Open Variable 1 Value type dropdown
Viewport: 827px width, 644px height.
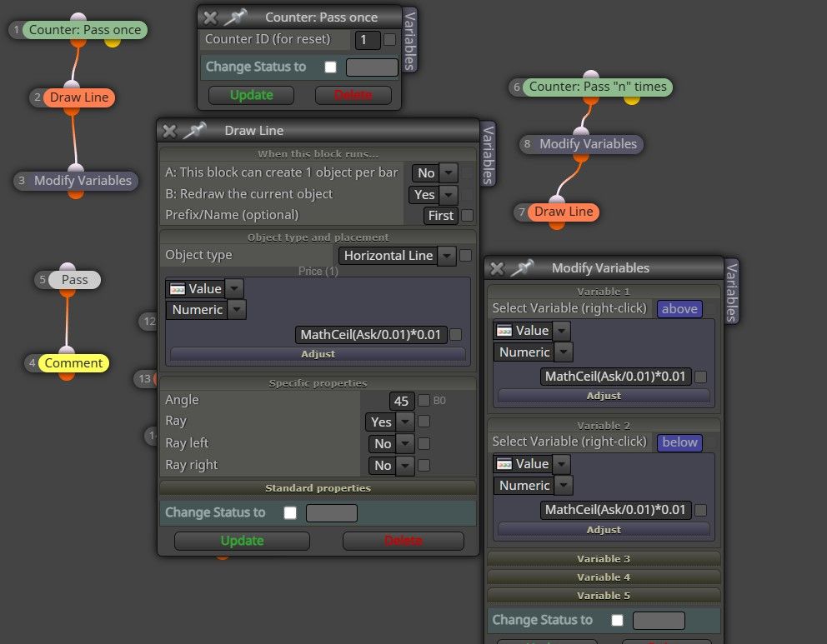coord(562,331)
